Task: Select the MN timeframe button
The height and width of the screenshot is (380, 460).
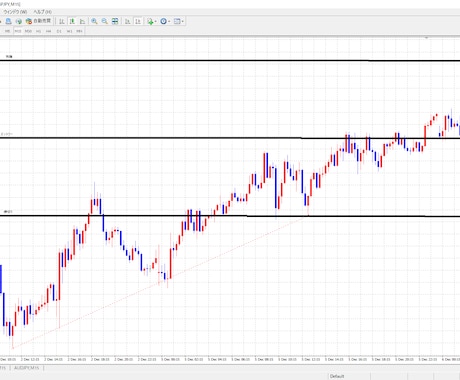Action: (79, 31)
